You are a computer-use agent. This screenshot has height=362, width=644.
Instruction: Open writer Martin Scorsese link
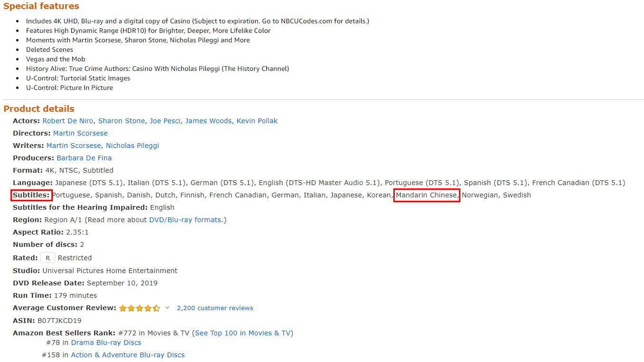(74, 146)
